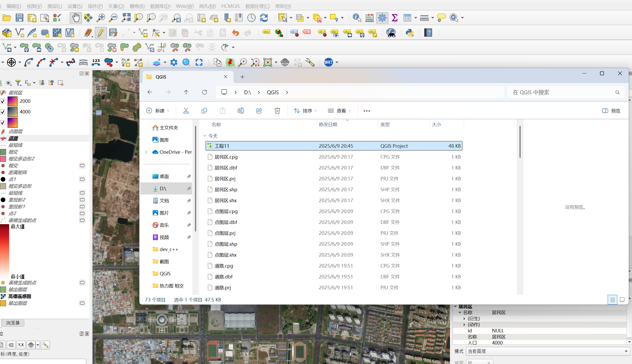Toggle the unlabeled third category checkbox
632x364 pixels.
(x=3, y=123)
